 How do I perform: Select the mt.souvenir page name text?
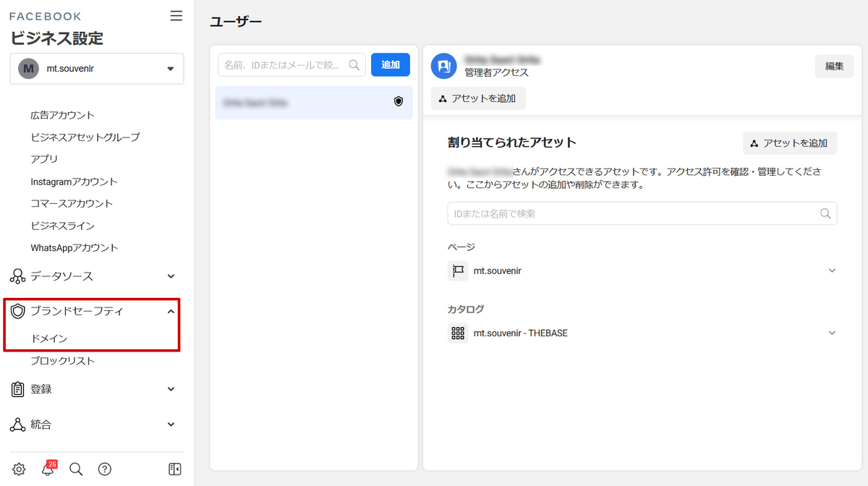point(498,270)
